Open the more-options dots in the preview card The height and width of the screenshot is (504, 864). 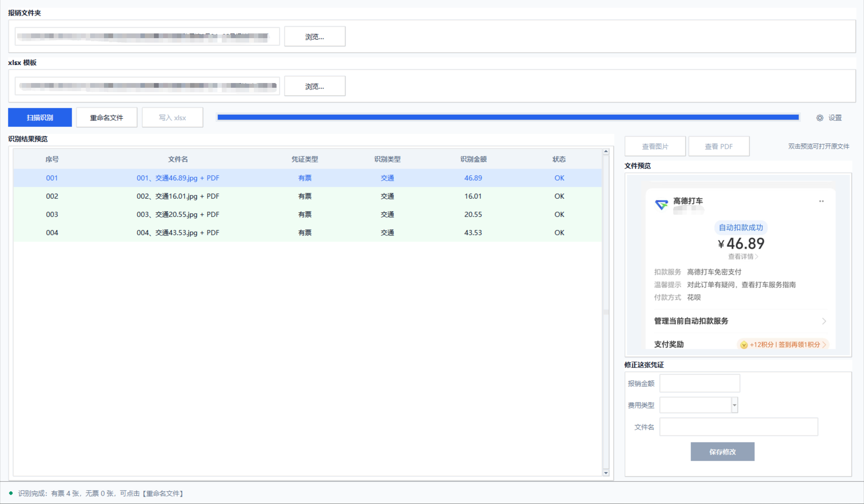coord(821,201)
